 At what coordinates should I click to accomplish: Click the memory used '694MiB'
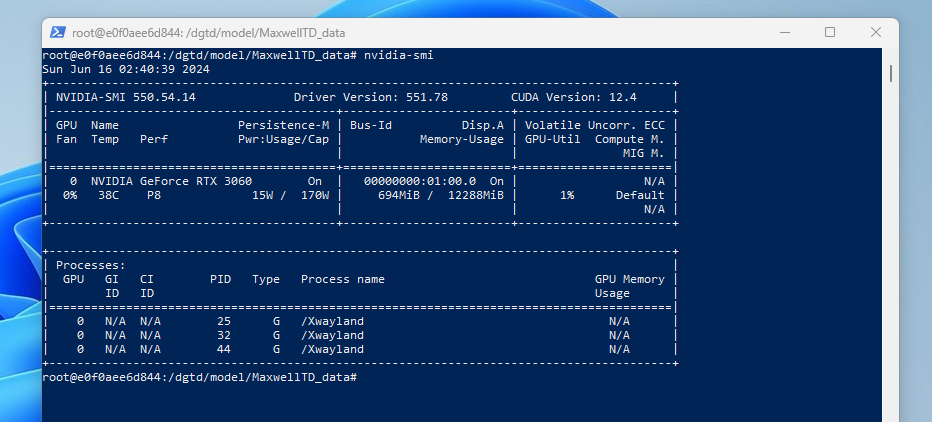[399, 195]
